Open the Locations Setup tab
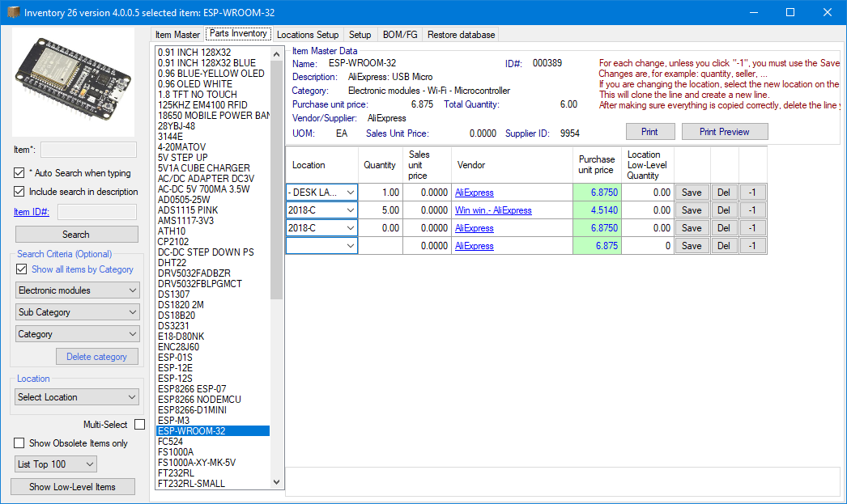847x504 pixels. click(x=308, y=35)
